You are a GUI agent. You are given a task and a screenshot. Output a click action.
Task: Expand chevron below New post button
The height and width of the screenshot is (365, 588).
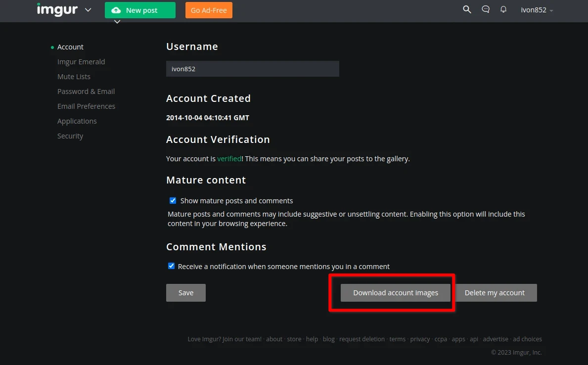(x=117, y=22)
